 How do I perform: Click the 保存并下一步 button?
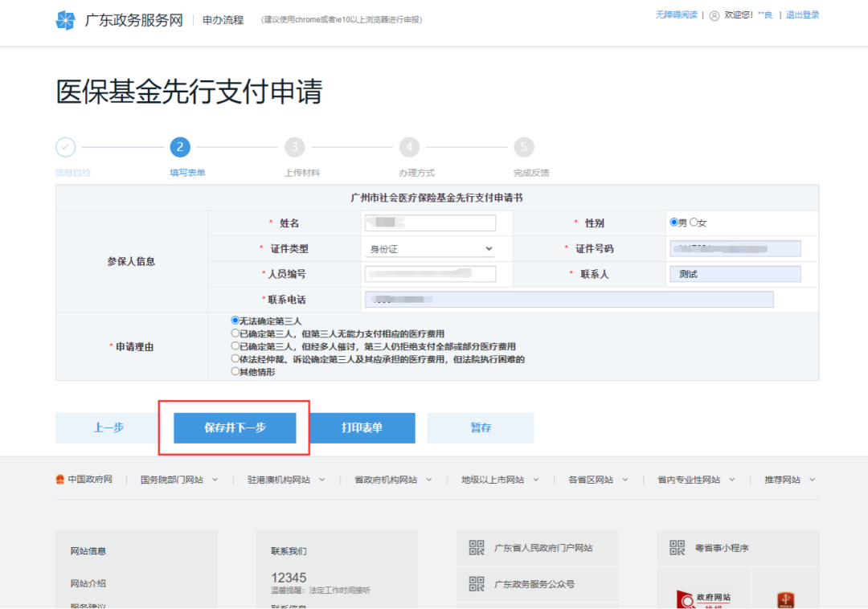[235, 428]
